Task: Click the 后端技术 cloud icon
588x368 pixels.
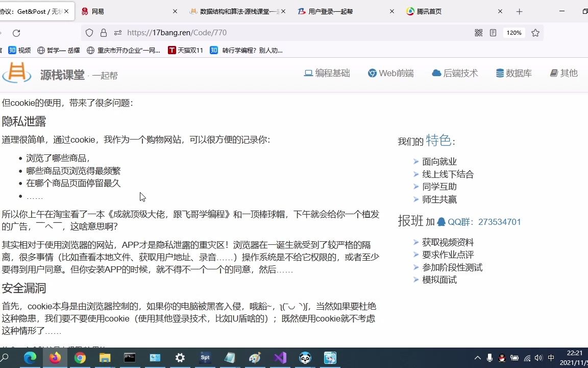Action: tap(436, 73)
